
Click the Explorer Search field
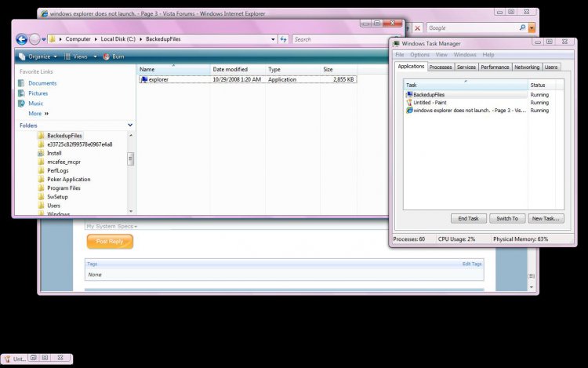[x=343, y=39]
